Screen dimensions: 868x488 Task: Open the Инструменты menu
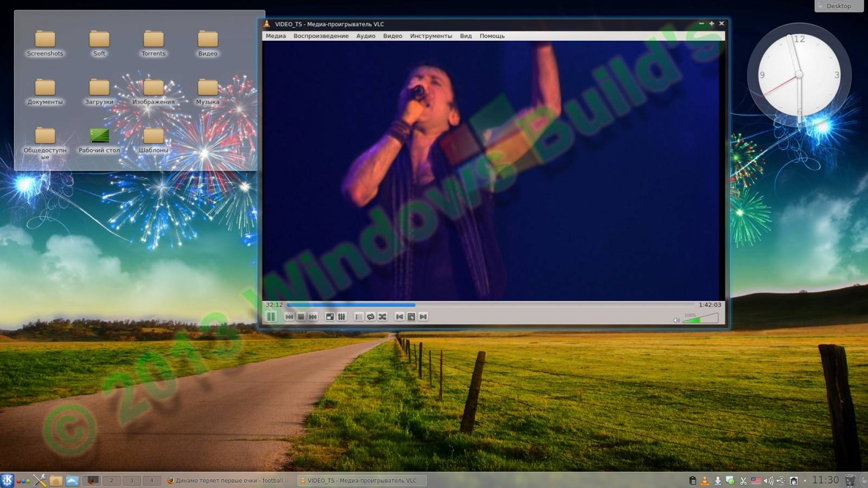tap(431, 36)
